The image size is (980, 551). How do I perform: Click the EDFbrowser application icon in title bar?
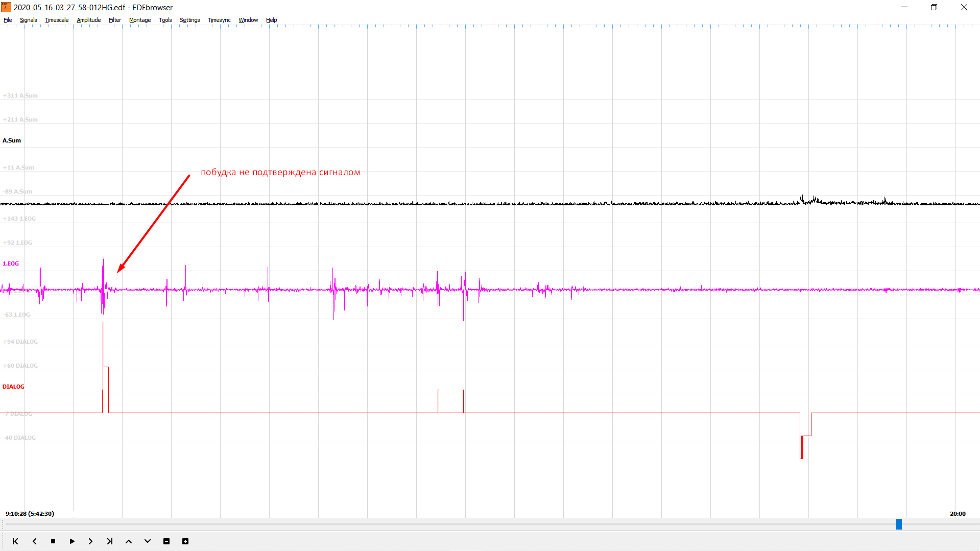coord(6,7)
